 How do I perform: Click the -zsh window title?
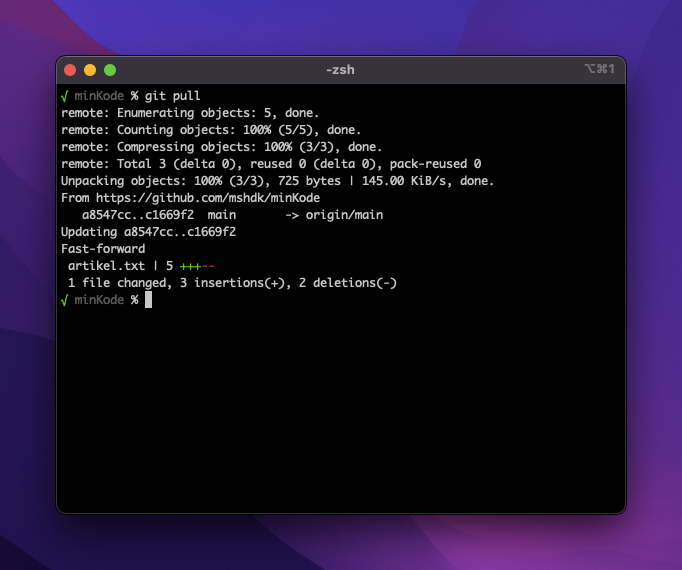[x=341, y=70]
